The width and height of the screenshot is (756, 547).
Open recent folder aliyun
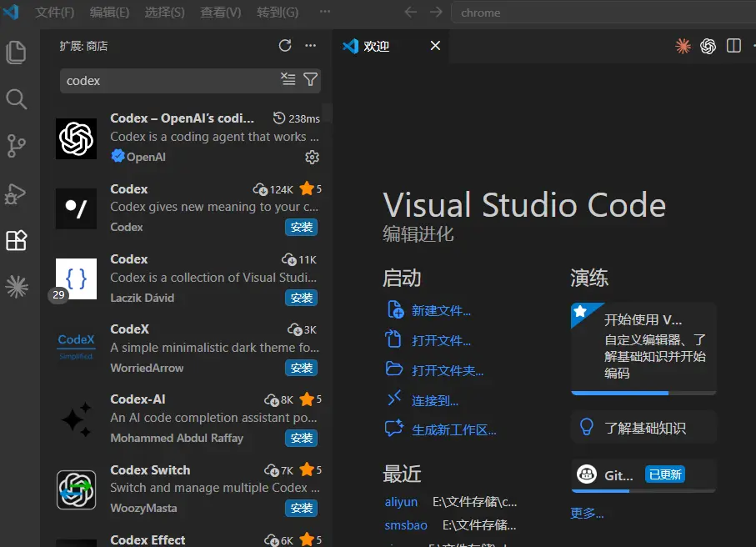(x=401, y=502)
